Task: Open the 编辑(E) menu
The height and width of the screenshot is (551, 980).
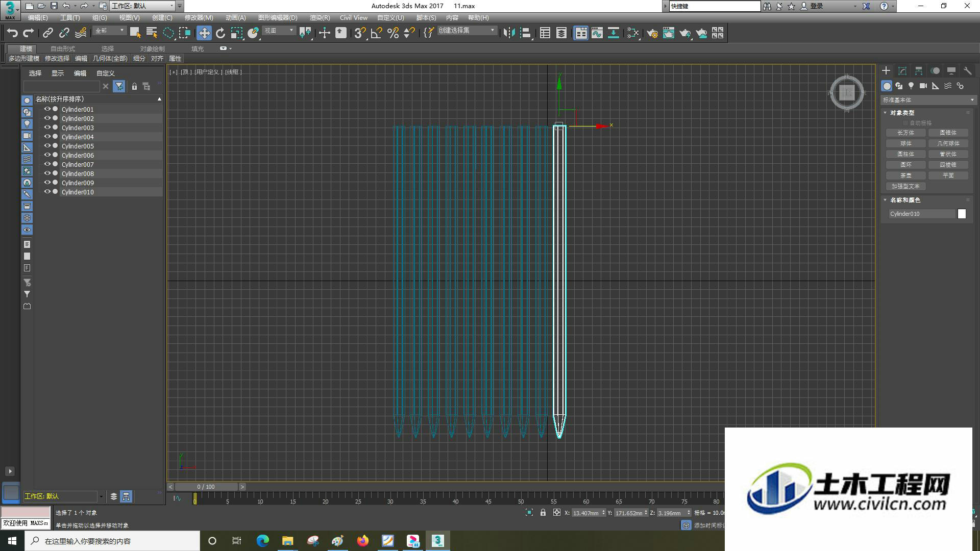Action: tap(38, 18)
